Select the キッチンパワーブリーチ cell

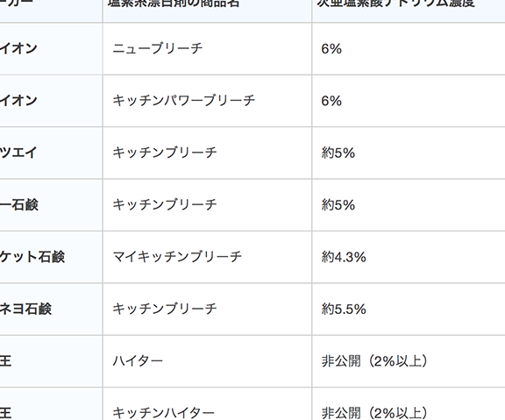(x=207, y=101)
